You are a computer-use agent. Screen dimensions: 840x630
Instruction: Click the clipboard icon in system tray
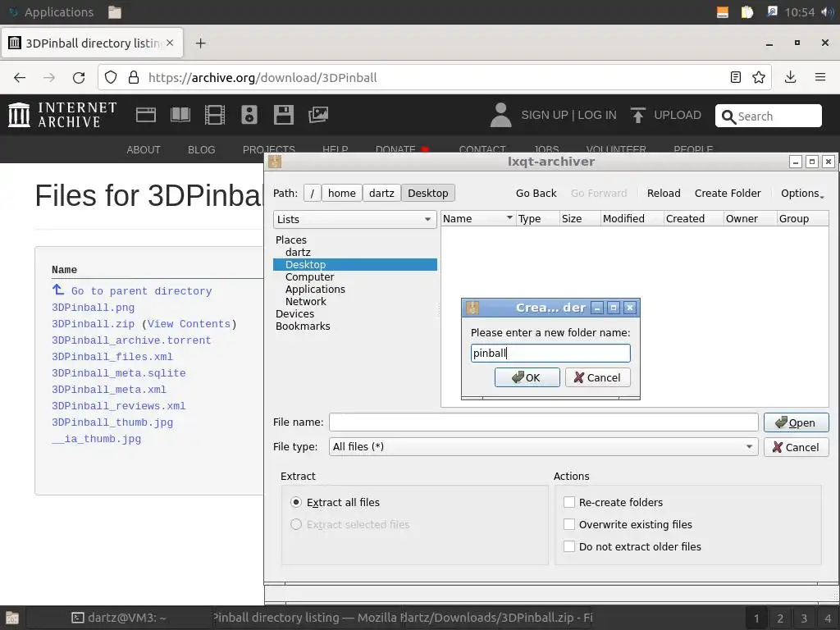point(746,12)
